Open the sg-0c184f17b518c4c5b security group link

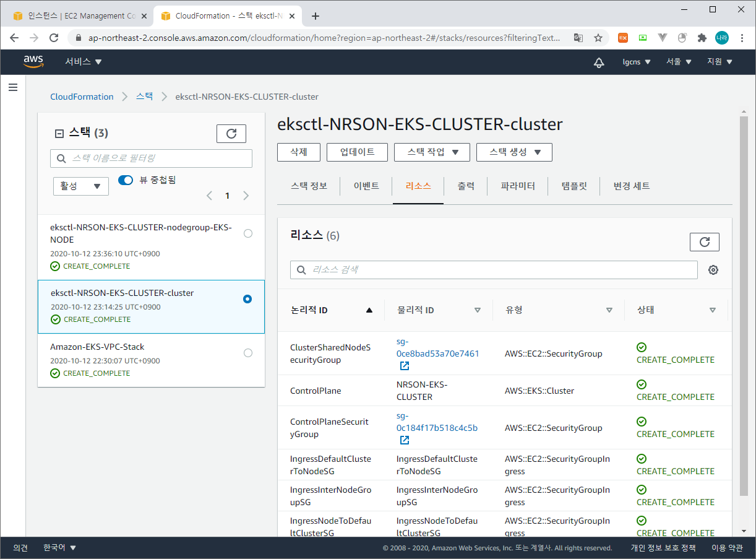point(437,422)
